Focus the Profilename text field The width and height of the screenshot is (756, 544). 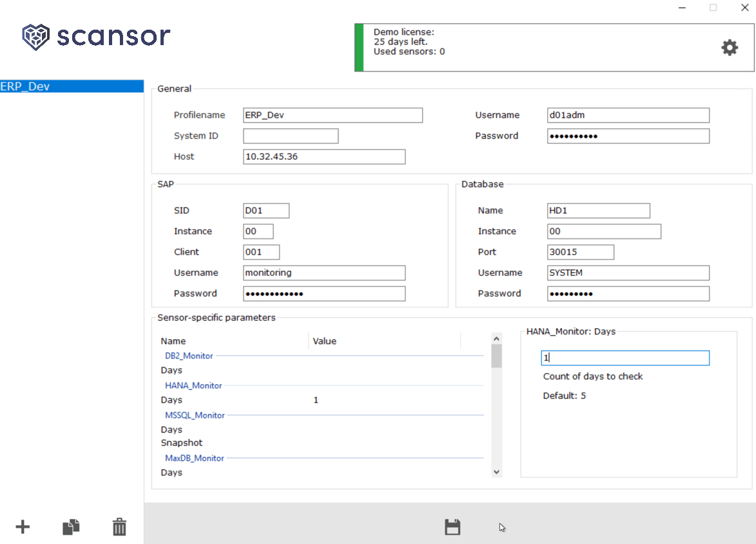point(333,115)
